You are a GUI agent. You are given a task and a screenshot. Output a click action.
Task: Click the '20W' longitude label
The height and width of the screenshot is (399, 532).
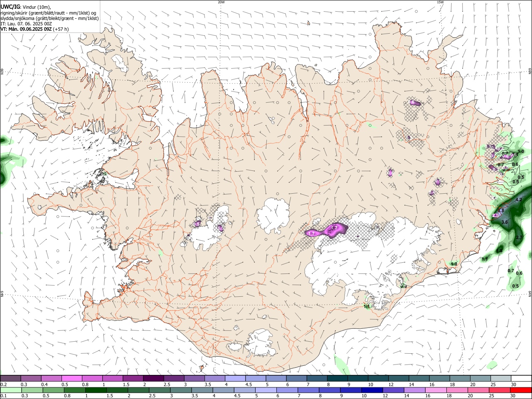[x=221, y=2]
